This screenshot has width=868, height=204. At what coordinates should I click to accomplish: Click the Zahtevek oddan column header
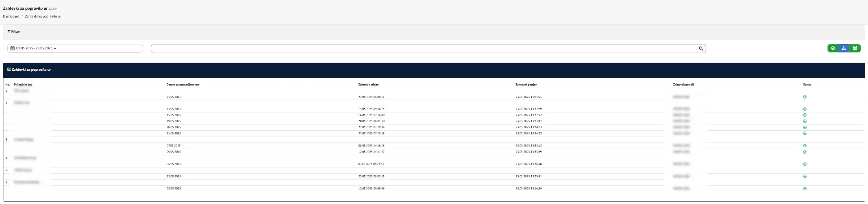pyautogui.click(x=368, y=85)
